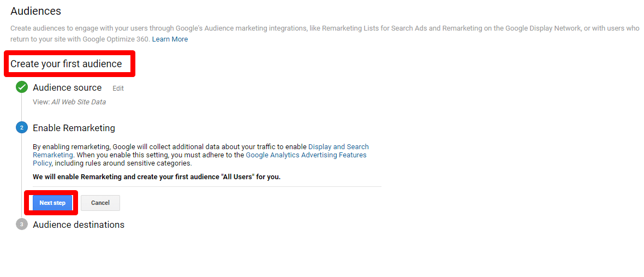Expand the Audience destinations step
This screenshot has height=277, width=644.
click(x=79, y=225)
